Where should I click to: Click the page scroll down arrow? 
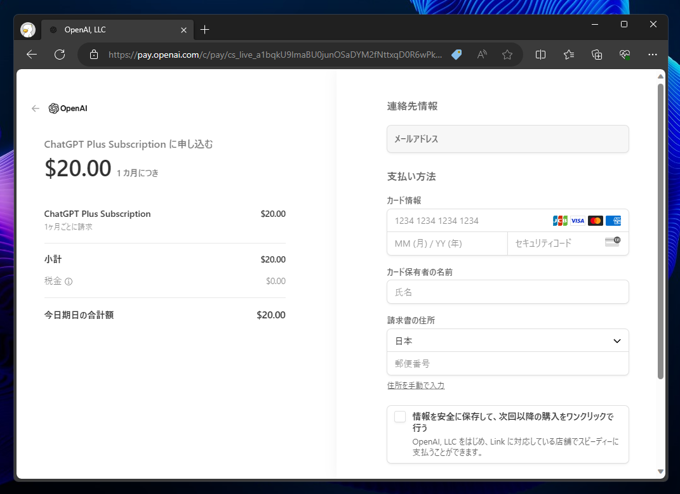coord(660,471)
